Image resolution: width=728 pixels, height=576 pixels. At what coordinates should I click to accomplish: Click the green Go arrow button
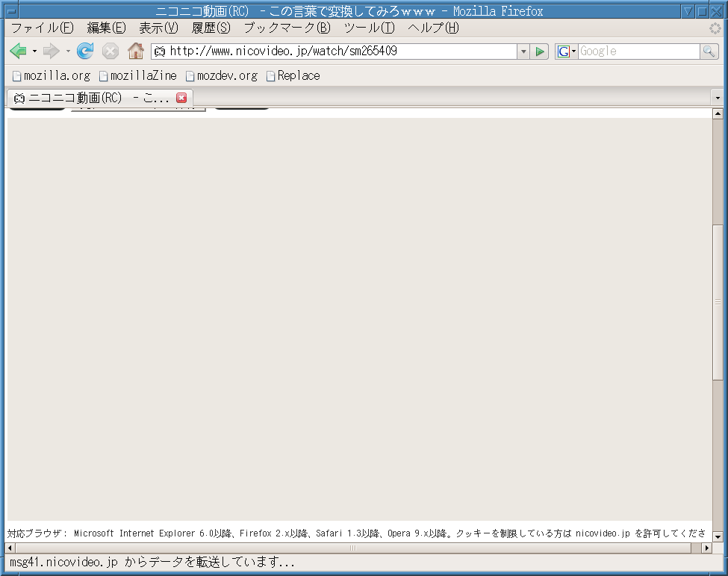(x=540, y=51)
